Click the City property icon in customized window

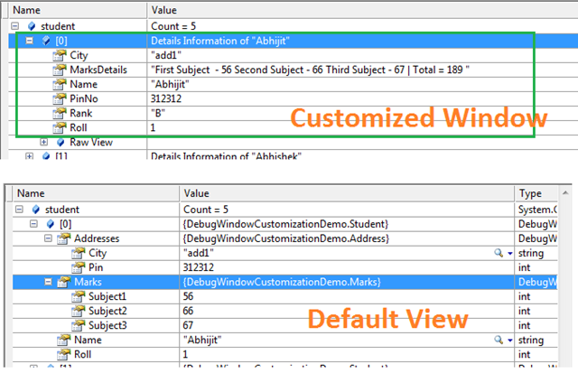pos(60,56)
